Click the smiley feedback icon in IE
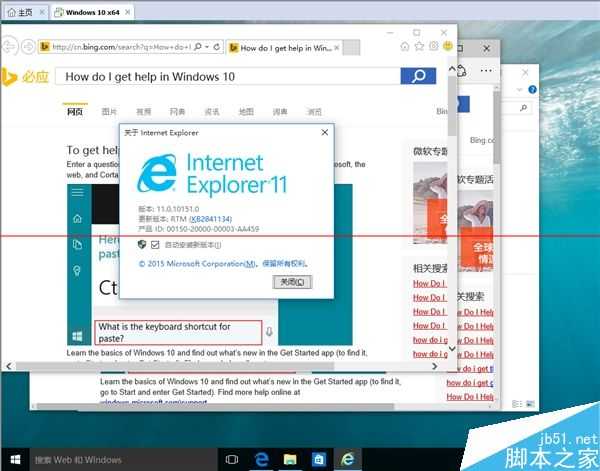 448,46
